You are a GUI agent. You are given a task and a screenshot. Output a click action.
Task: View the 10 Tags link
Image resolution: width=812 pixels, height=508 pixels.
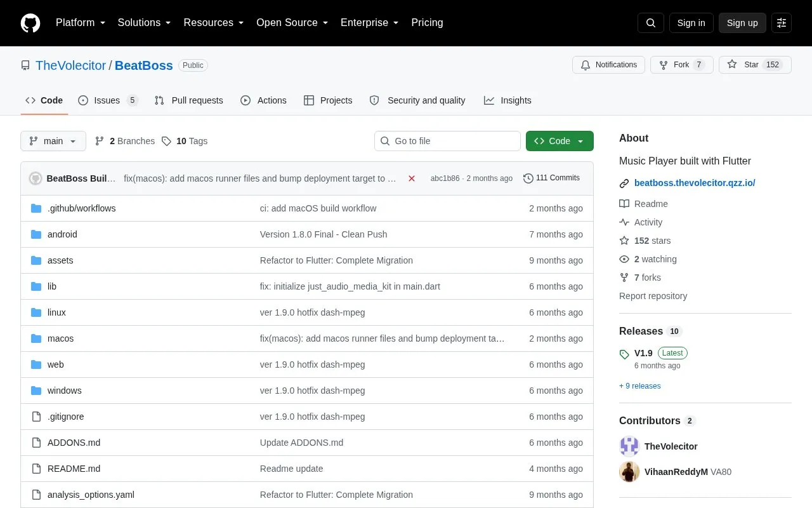tap(185, 141)
